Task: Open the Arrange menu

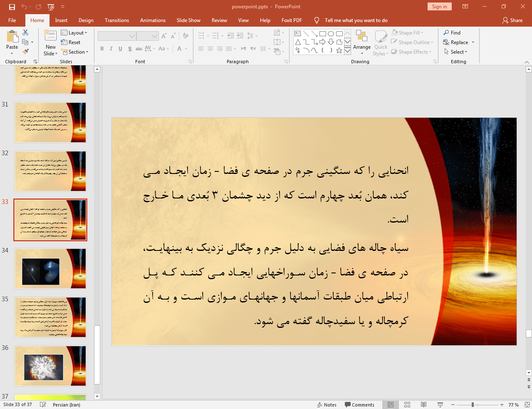Action: (x=362, y=42)
